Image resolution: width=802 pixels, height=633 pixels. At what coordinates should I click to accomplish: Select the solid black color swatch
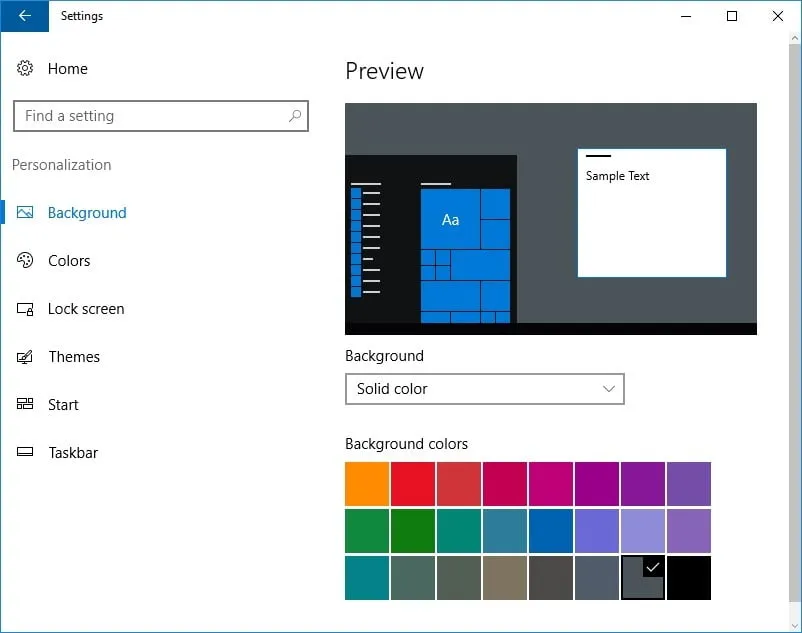point(689,578)
